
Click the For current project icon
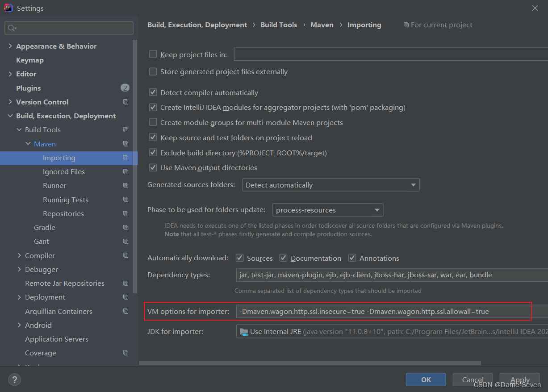(x=406, y=25)
